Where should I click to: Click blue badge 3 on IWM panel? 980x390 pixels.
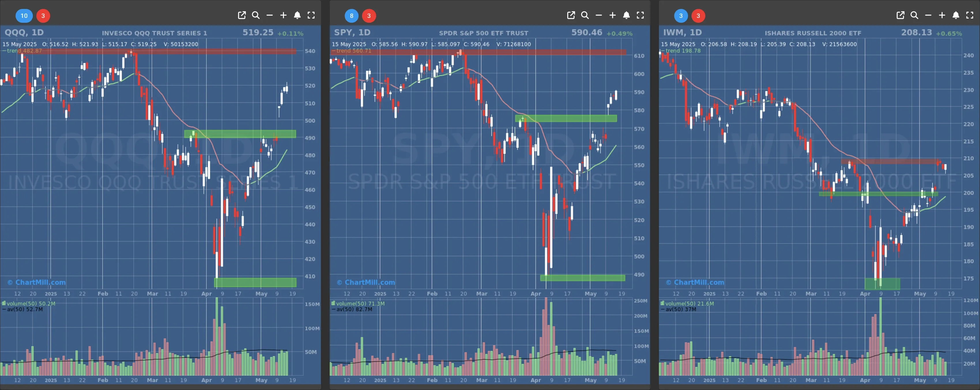click(x=681, y=16)
